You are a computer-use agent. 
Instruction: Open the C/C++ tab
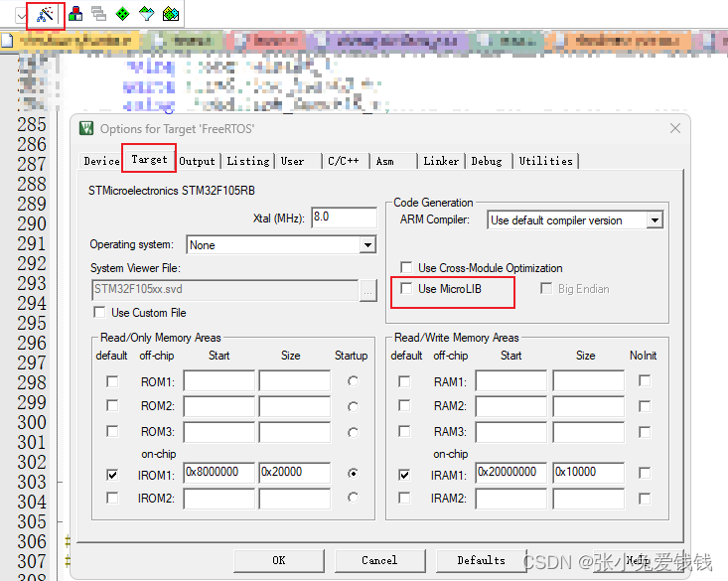click(x=343, y=161)
